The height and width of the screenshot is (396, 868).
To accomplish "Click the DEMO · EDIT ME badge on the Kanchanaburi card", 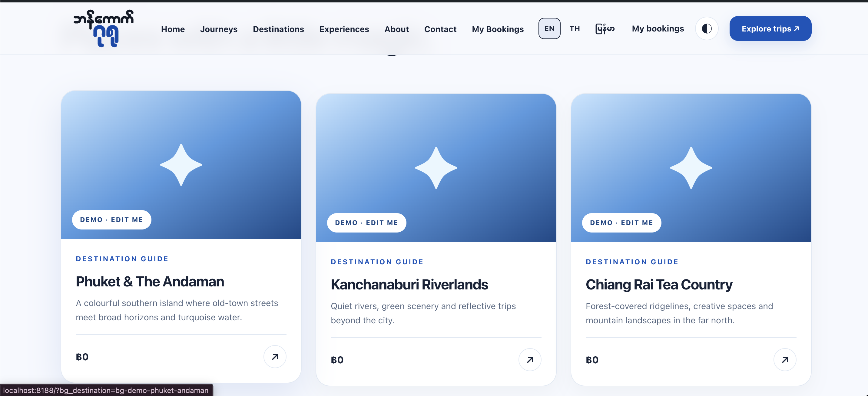I will [x=366, y=223].
